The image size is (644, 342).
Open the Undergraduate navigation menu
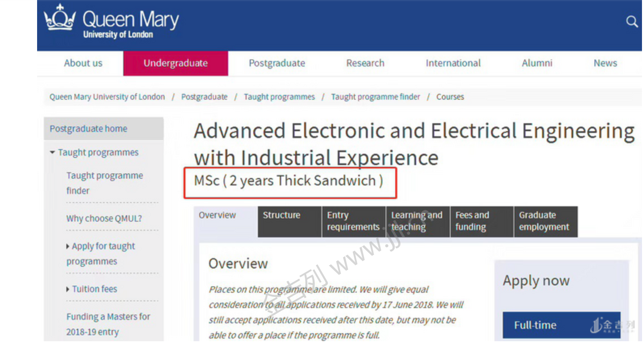click(175, 63)
